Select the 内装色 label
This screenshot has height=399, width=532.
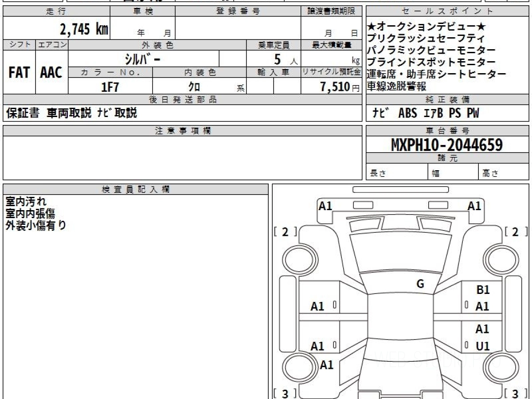[x=199, y=73]
